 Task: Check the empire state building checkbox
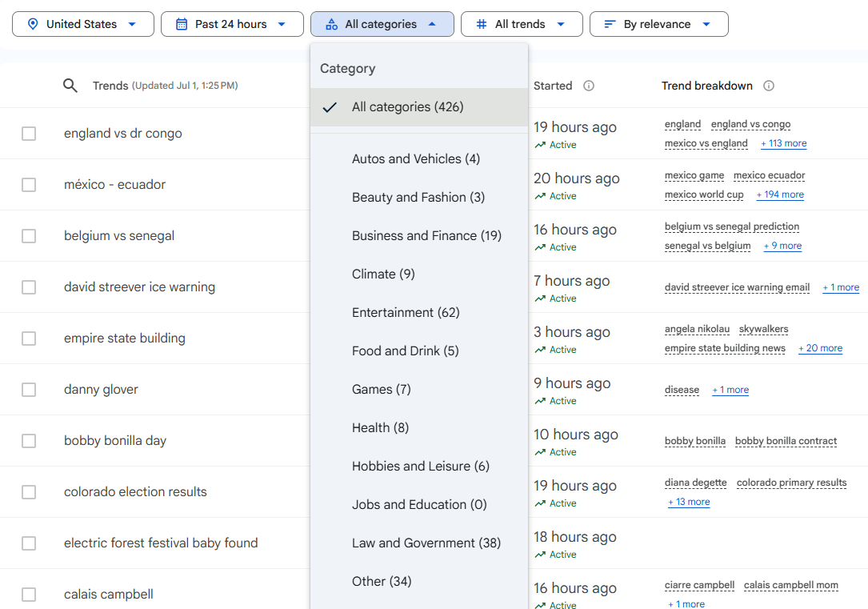pos(29,339)
